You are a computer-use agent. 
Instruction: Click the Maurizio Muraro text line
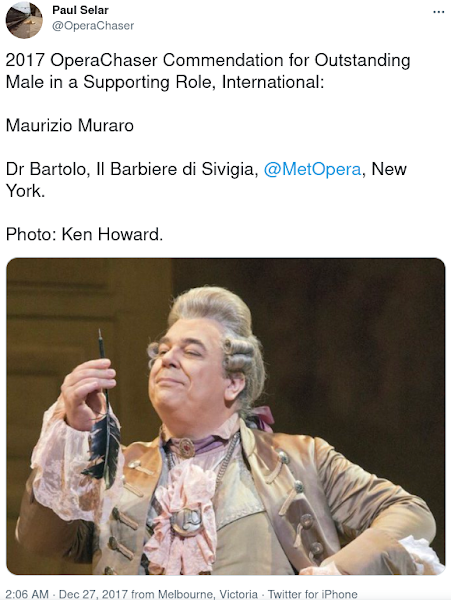tap(70, 125)
